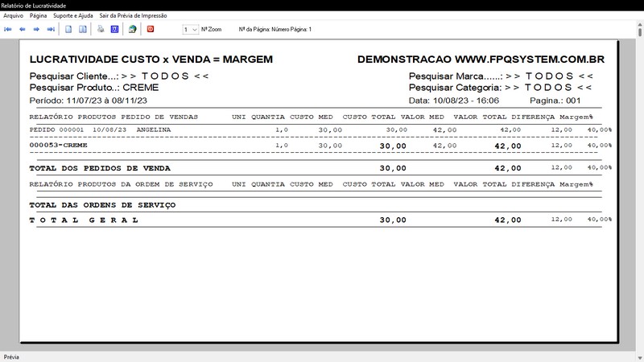This screenshot has height=362, width=644.
Task: Click the Pesquisar Produto..: CREME line
Action: point(94,88)
